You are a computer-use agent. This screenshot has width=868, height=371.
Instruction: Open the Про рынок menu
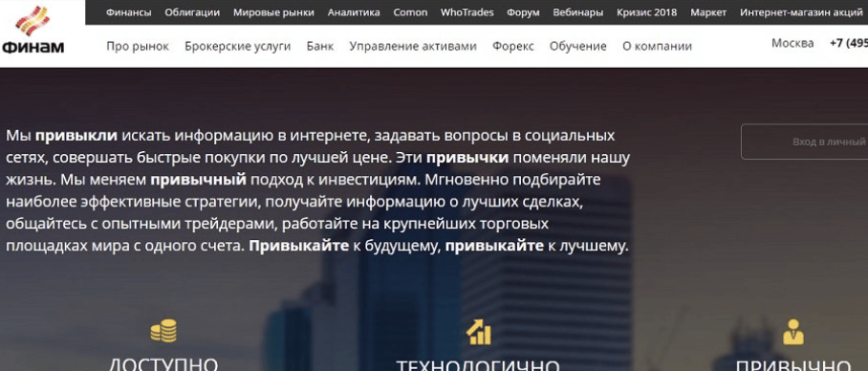pyautogui.click(x=138, y=47)
